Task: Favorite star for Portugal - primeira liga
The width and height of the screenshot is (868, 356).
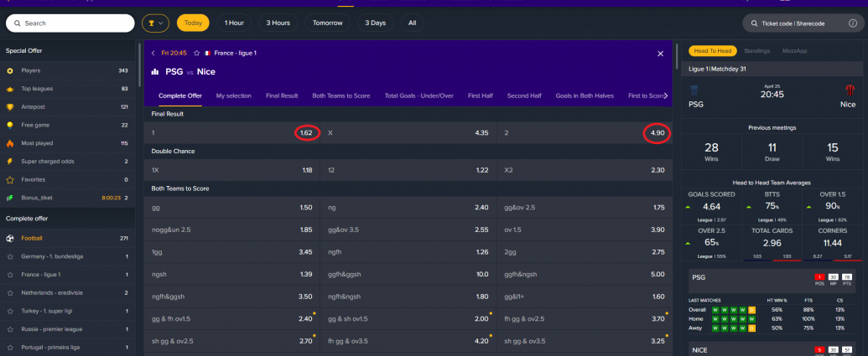Action: coord(10,348)
